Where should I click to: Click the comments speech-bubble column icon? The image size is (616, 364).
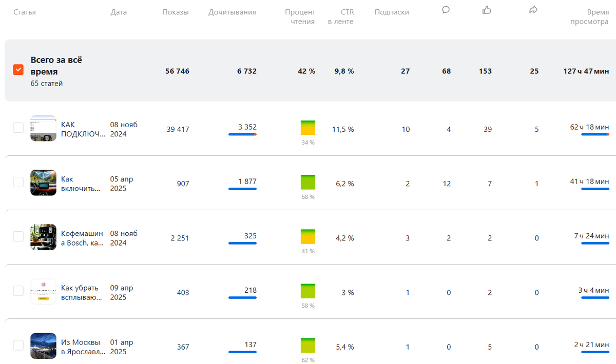point(446,10)
